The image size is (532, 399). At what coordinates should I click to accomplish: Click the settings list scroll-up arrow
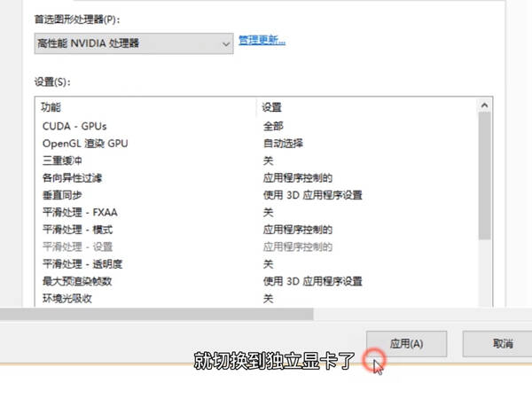point(484,106)
